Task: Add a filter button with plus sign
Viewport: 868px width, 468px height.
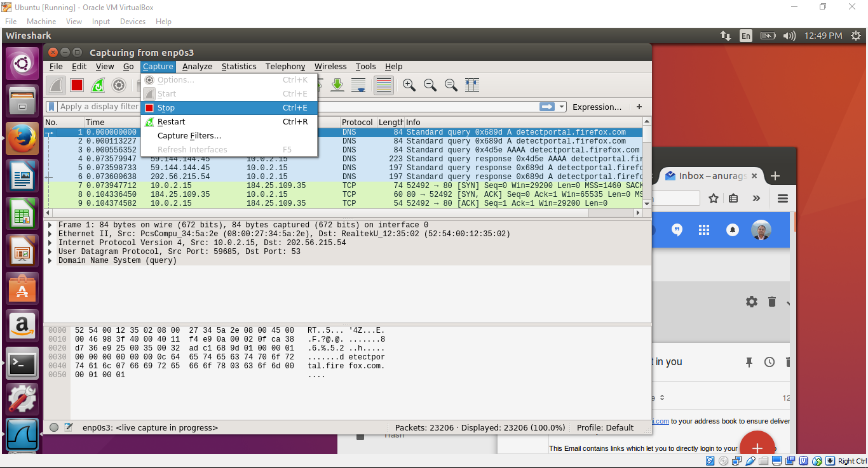Action: pos(639,107)
